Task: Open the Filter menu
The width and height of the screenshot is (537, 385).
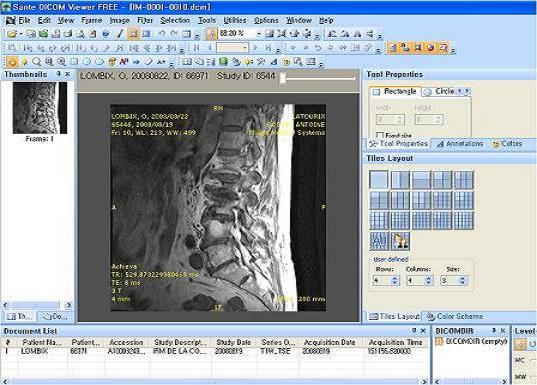Action: coord(145,21)
